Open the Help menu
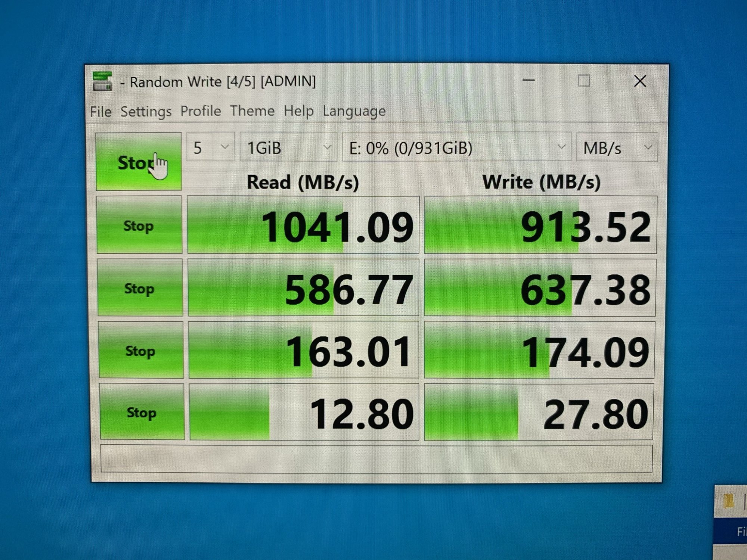The width and height of the screenshot is (747, 560). 298,111
